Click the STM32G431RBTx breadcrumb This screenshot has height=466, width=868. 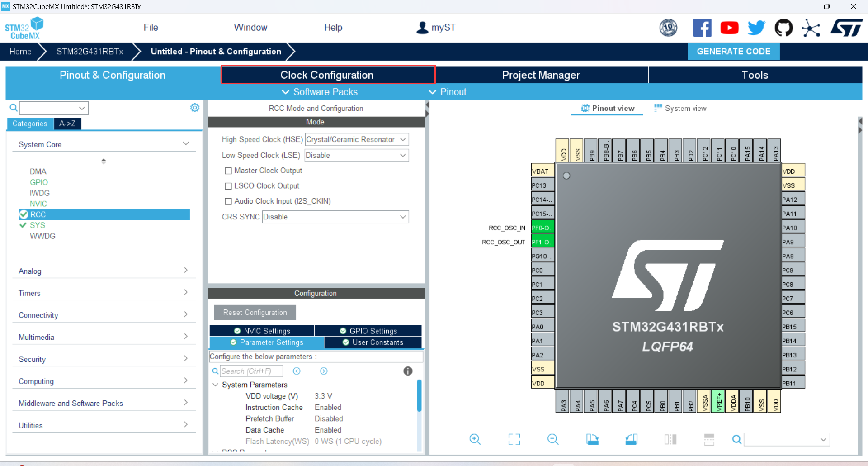click(90, 52)
